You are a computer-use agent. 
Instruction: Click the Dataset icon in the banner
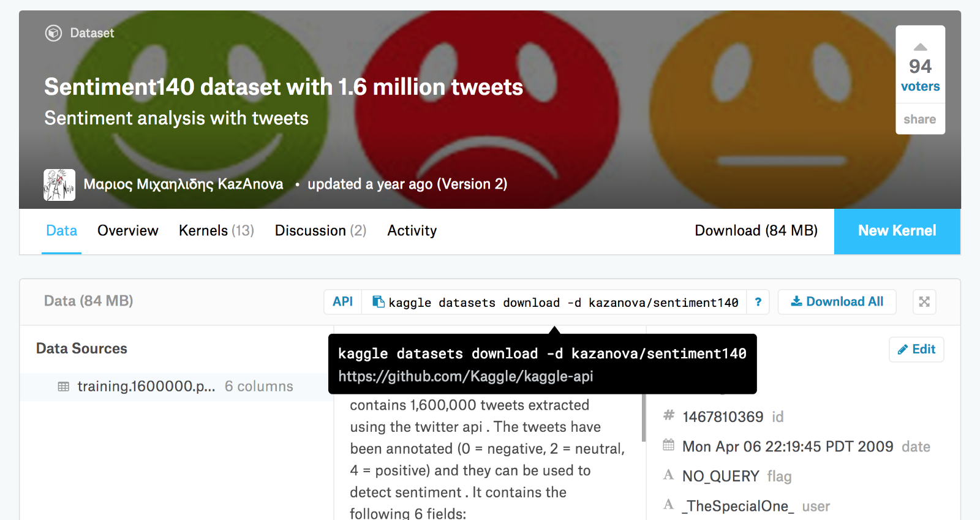(x=53, y=33)
